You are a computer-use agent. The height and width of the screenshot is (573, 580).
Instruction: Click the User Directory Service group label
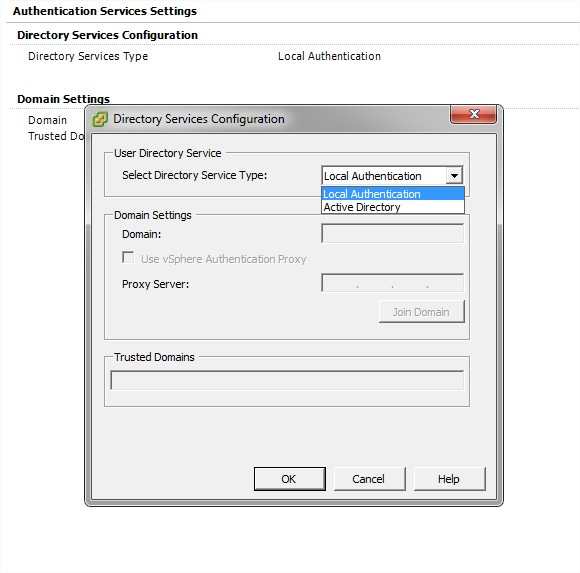point(168,153)
